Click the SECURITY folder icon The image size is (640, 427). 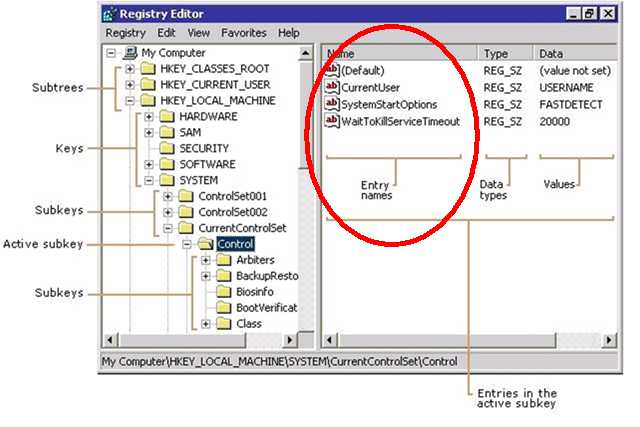pyautogui.click(x=167, y=148)
